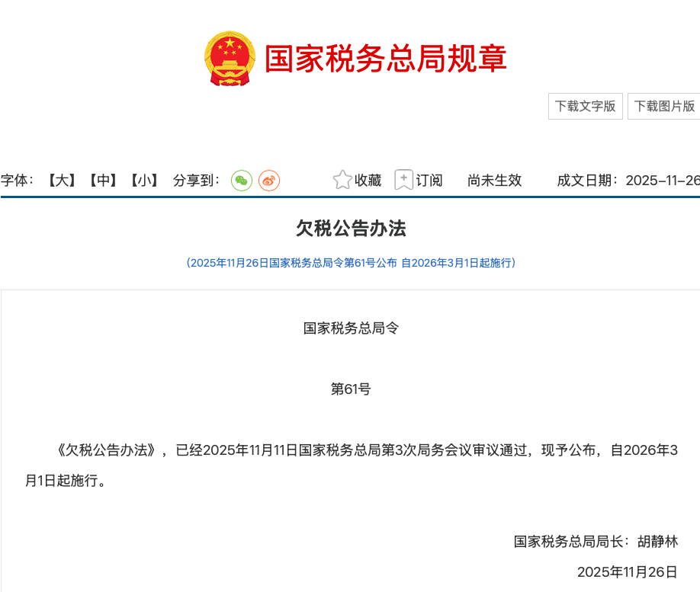Image resolution: width=700 pixels, height=592 pixels.
Task: Share the page via WeChat icon
Action: 242,181
